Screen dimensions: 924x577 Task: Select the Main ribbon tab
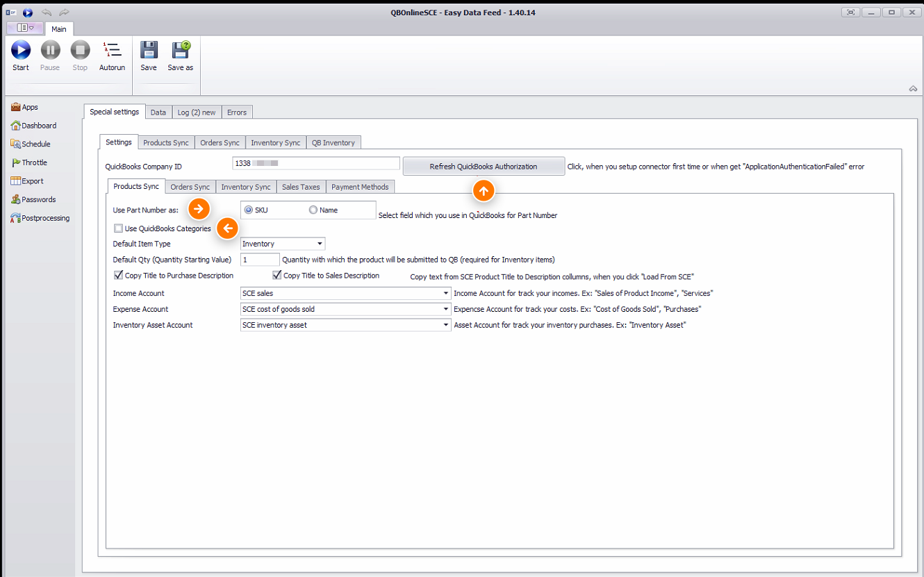point(59,29)
